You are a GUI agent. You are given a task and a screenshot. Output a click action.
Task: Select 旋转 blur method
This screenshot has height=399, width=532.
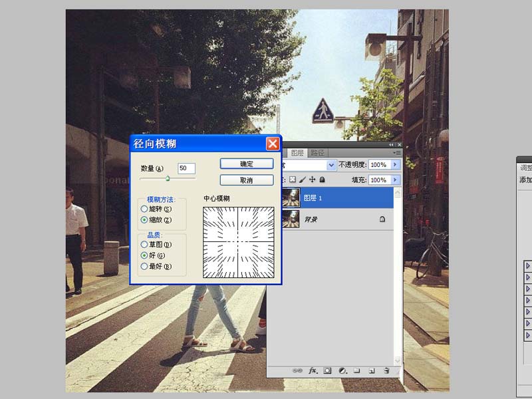pos(156,209)
